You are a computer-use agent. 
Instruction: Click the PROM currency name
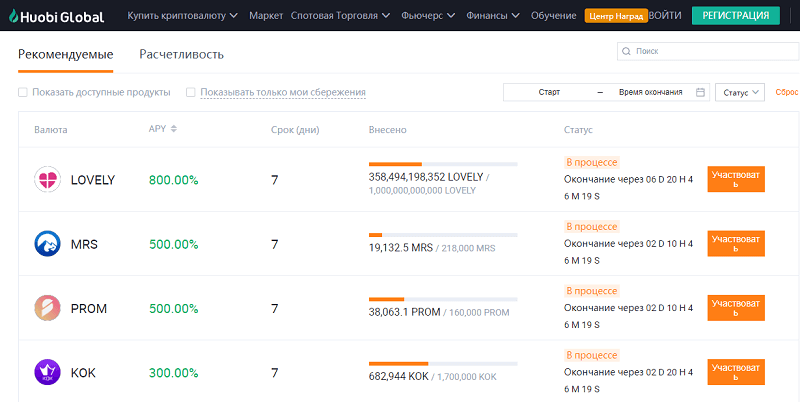click(x=89, y=309)
